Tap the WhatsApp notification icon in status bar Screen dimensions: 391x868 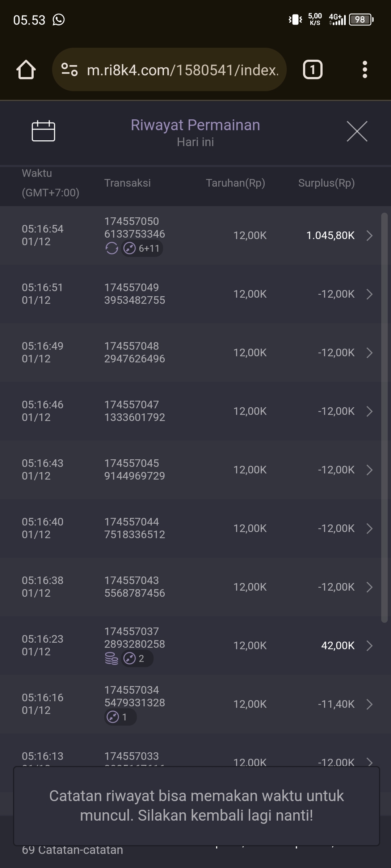point(59,20)
